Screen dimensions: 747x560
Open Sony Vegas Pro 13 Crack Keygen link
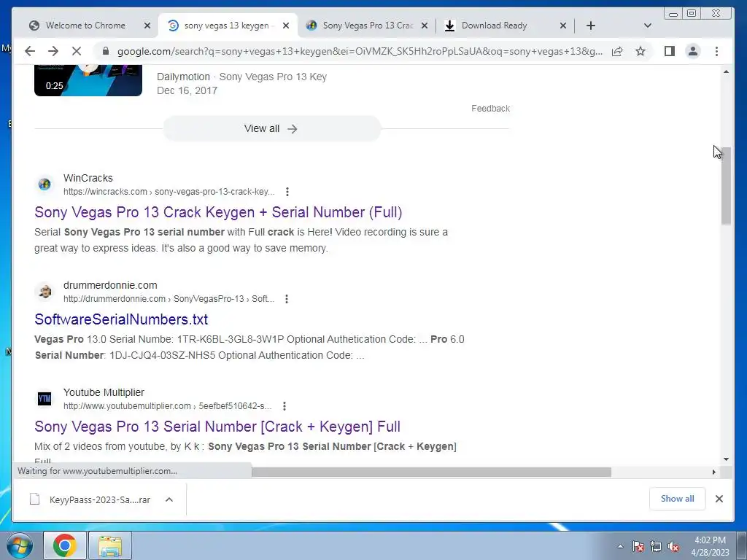[218, 212]
